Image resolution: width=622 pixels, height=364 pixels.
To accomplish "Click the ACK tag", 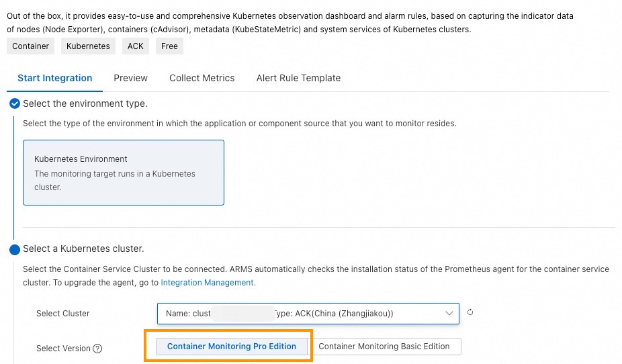I will click(x=135, y=46).
